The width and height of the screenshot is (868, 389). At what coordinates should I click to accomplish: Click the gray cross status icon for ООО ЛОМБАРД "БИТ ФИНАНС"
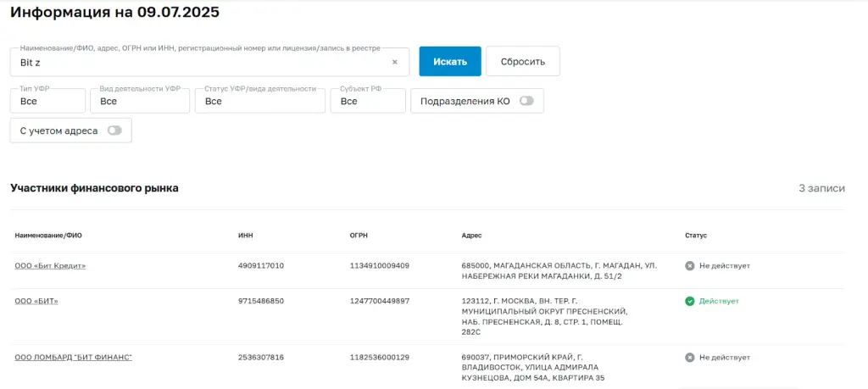(x=689, y=358)
